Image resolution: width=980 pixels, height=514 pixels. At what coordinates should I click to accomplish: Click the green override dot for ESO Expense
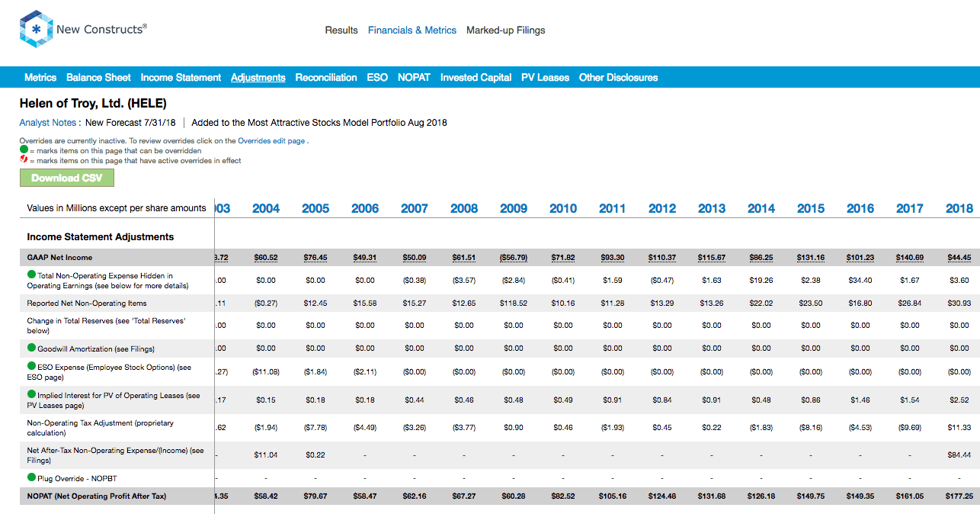[31, 368]
